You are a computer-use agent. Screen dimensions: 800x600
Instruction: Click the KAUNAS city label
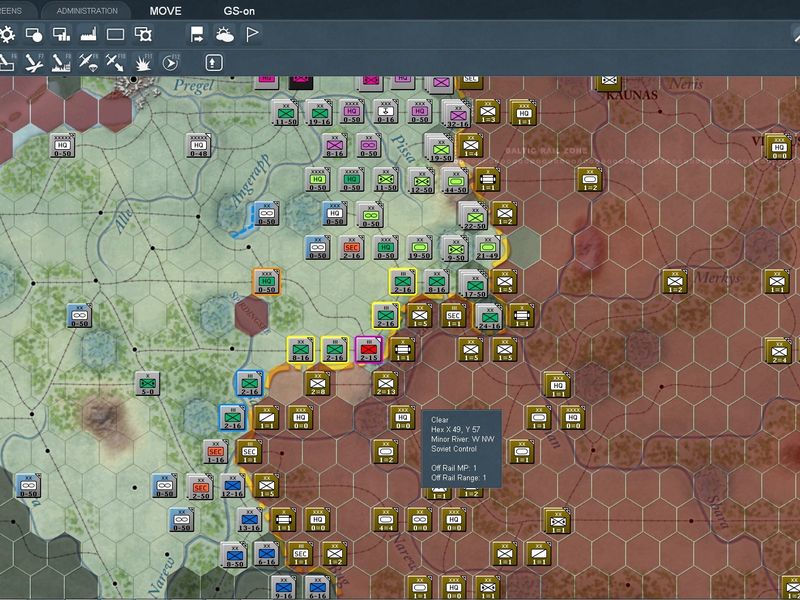pyautogui.click(x=632, y=95)
